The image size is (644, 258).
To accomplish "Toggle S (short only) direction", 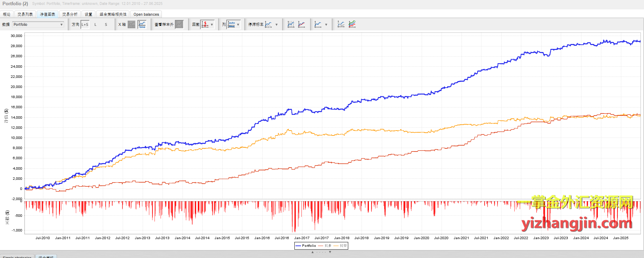I will coord(106,24).
